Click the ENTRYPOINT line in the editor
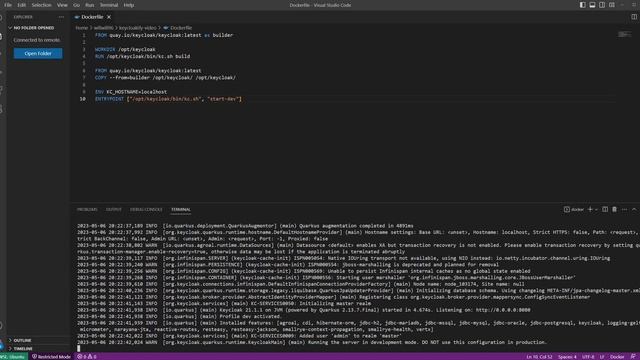The width and height of the screenshot is (640, 360). 168,99
